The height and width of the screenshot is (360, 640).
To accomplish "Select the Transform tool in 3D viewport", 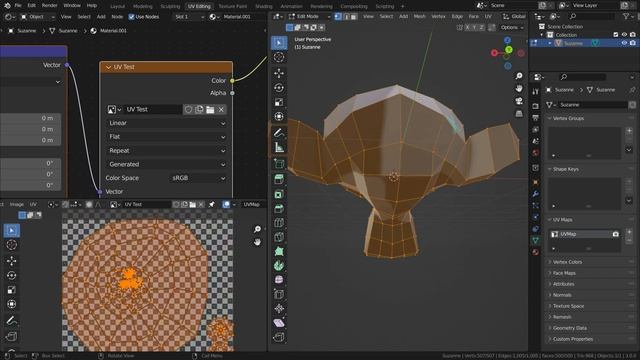I will (x=279, y=116).
